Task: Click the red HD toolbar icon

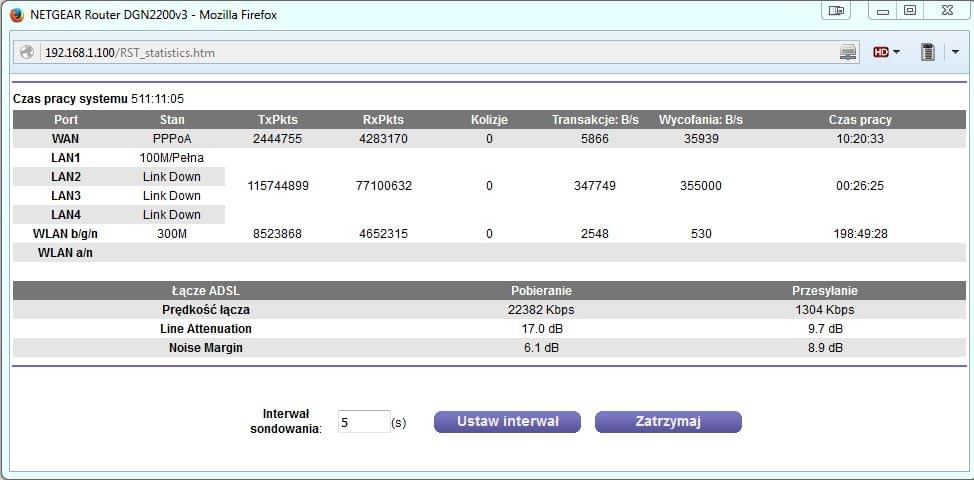Action: [880, 53]
